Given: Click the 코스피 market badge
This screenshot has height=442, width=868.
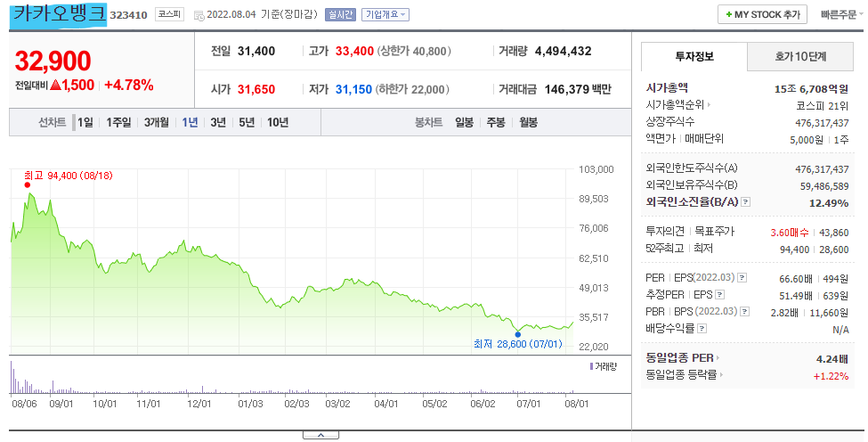Looking at the screenshot, I should click(x=169, y=14).
